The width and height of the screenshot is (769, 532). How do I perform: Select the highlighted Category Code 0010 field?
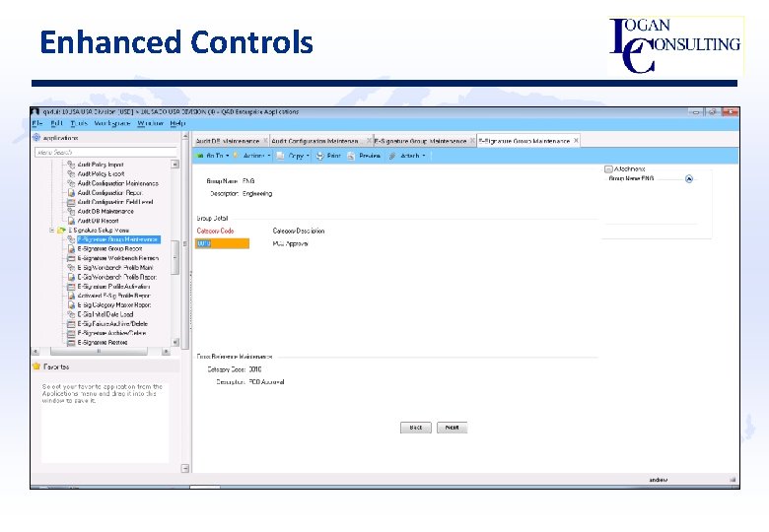(x=222, y=243)
